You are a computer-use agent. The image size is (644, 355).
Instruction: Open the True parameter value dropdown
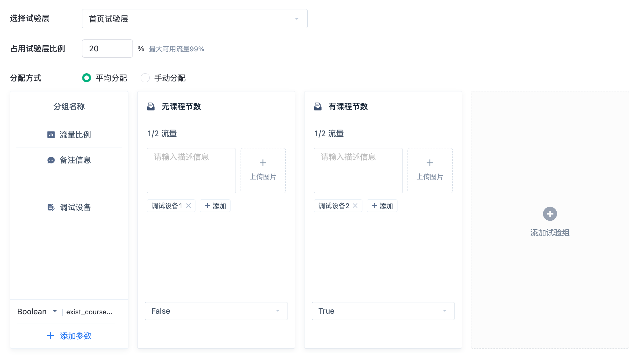pyautogui.click(x=383, y=311)
